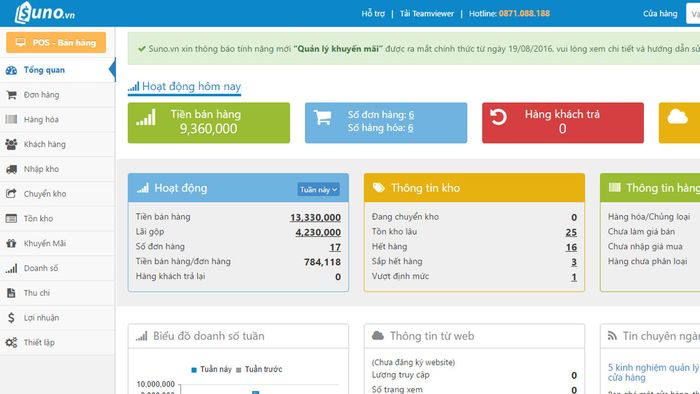Click the Tải Teamviewer link
Viewport: 700px width, 394px height.
pos(427,13)
